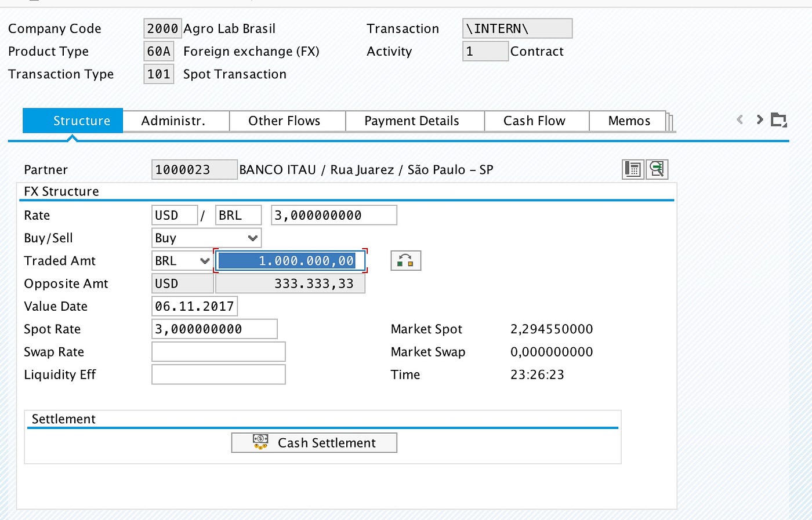
Task: Click the Foreign exchange (FX) text
Action: [x=252, y=51]
